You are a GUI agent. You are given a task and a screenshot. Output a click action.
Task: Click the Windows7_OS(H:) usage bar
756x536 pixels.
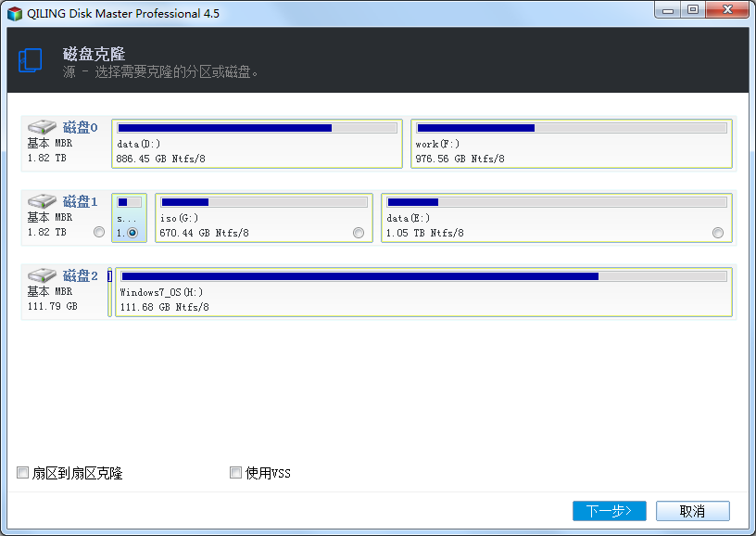pos(423,276)
